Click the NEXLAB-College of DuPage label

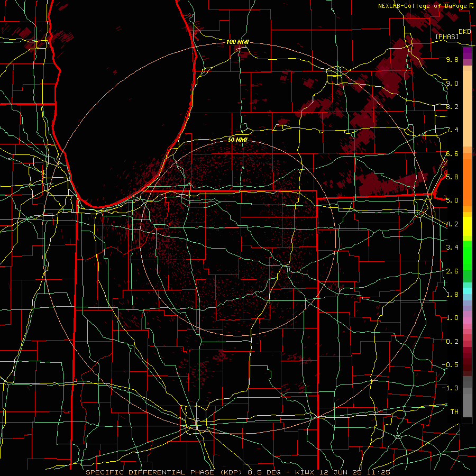pos(423,6)
